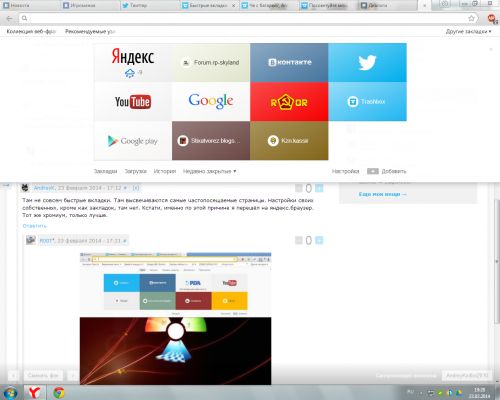The height and width of the screenshot is (400, 500).
Task: Open the embedded screenshot thumbnail in comment
Action: [x=175, y=319]
